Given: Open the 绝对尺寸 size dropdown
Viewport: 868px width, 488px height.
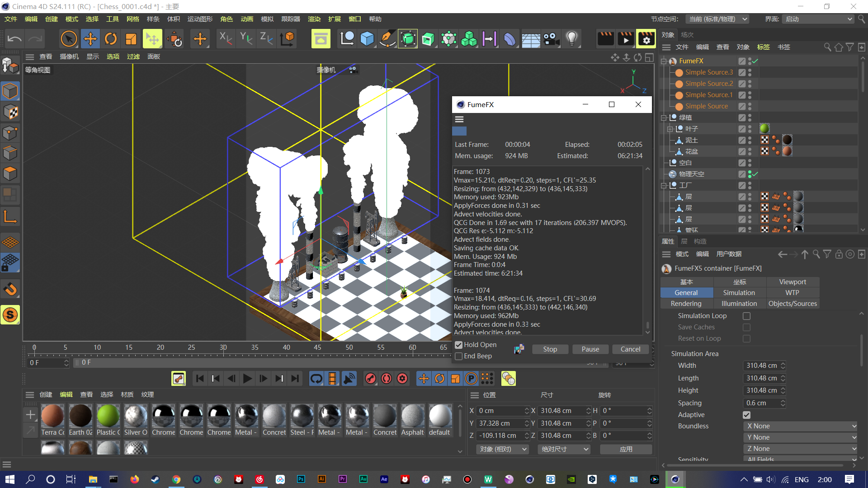Looking at the screenshot, I should tap(565, 449).
